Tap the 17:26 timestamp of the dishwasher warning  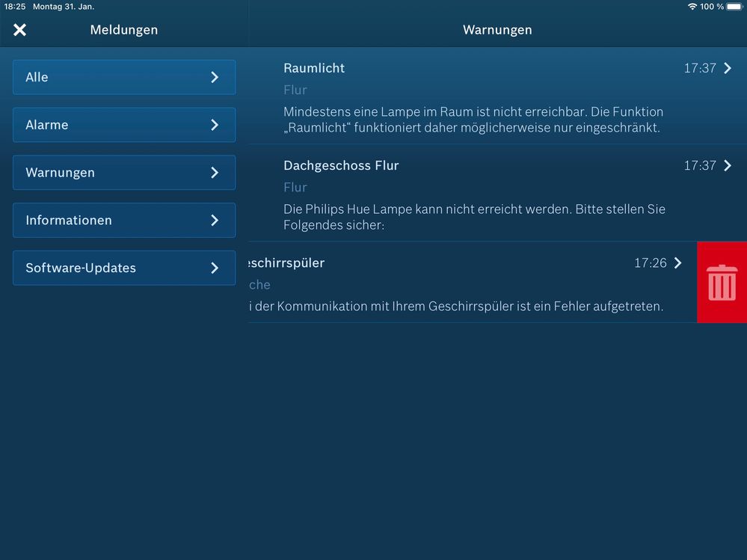pos(650,263)
